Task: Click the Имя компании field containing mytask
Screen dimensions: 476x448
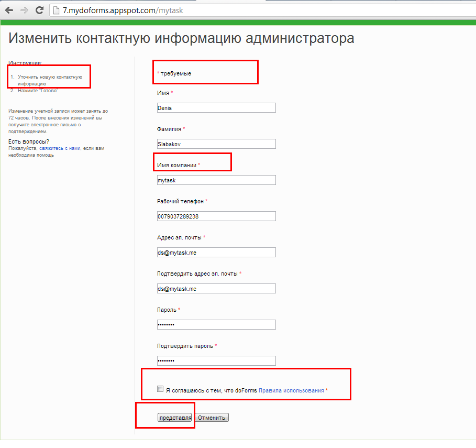Action: (216, 180)
